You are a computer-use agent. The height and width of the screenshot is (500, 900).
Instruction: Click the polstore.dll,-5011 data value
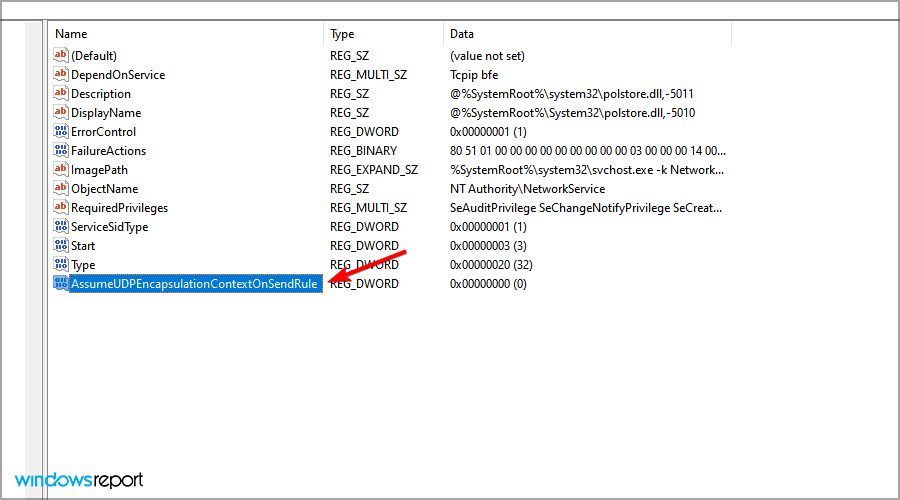pyautogui.click(x=572, y=94)
